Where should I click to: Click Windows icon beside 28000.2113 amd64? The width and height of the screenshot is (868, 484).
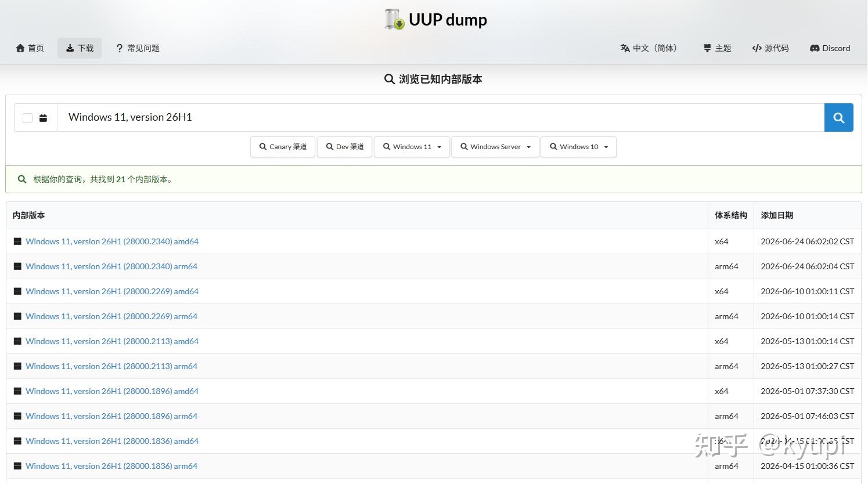coord(17,341)
